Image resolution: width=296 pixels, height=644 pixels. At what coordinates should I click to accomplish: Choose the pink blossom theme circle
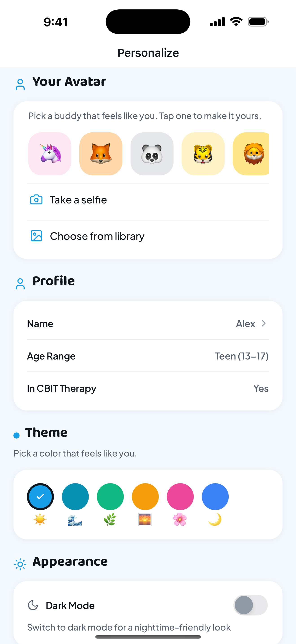click(x=180, y=496)
